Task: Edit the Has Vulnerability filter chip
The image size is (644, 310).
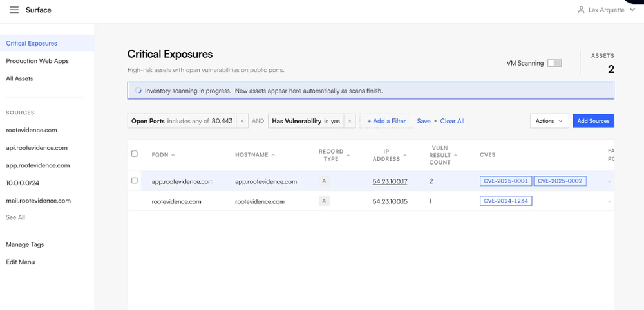Action: coord(306,121)
